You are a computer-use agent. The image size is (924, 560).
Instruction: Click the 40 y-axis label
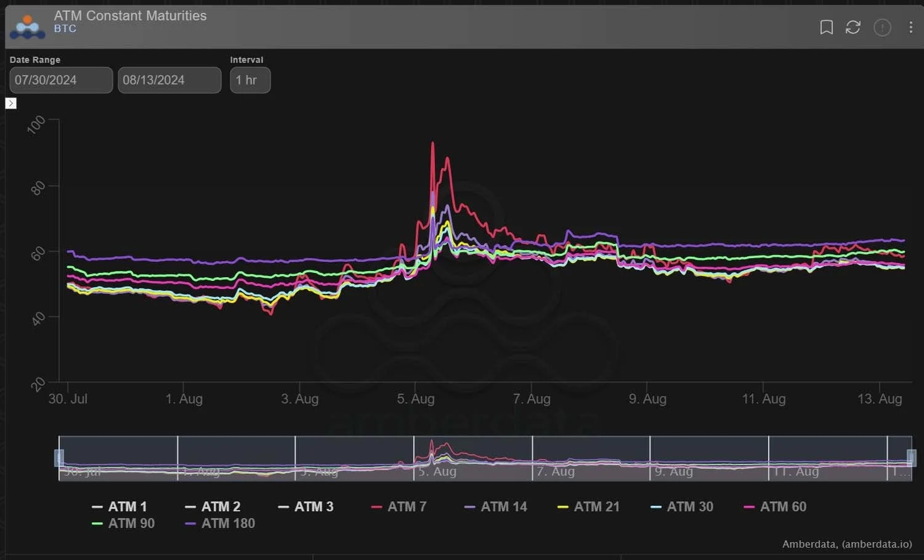38,319
